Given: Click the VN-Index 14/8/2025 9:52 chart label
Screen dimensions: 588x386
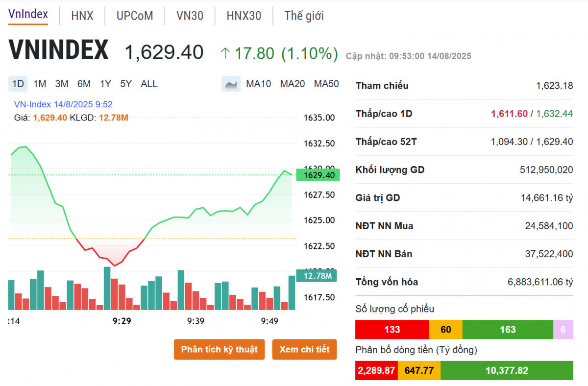Looking at the screenshot, I should (63, 104).
